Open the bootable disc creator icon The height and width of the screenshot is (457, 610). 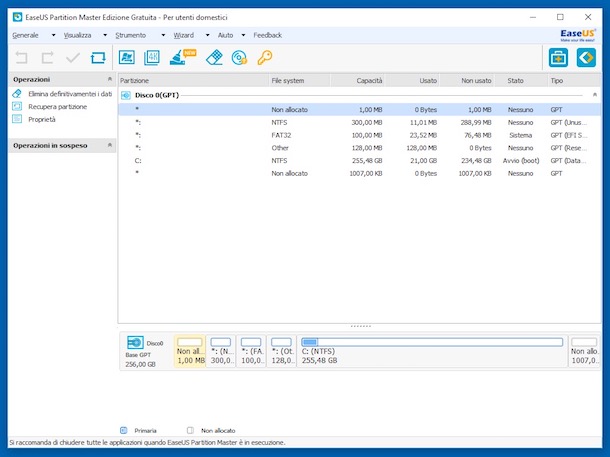pyautogui.click(x=239, y=58)
